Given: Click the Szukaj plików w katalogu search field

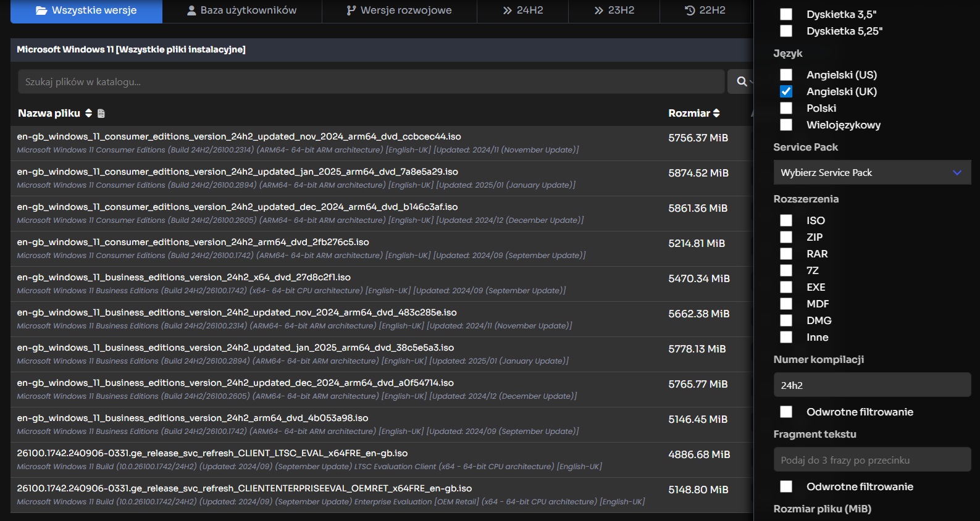Looking at the screenshot, I should [x=371, y=81].
